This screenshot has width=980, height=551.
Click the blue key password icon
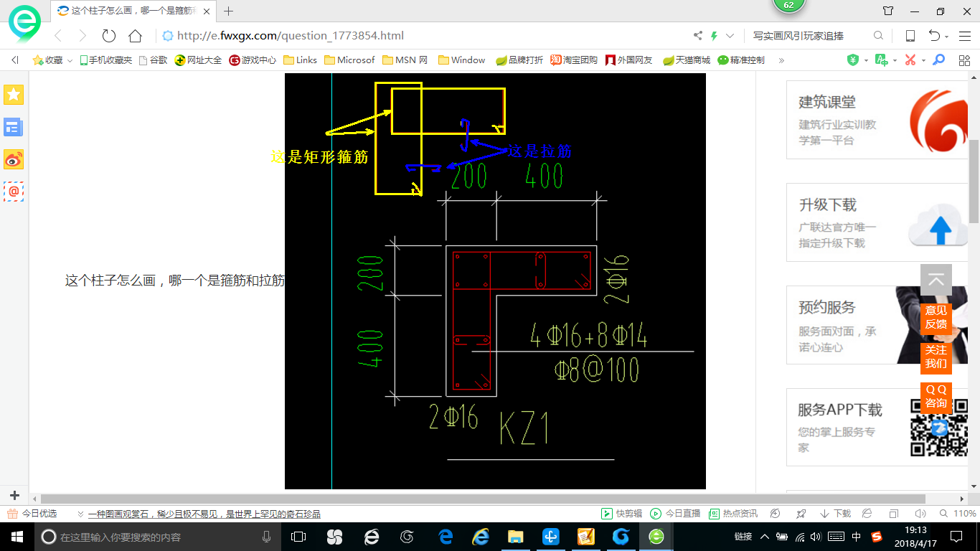pyautogui.click(x=938, y=60)
